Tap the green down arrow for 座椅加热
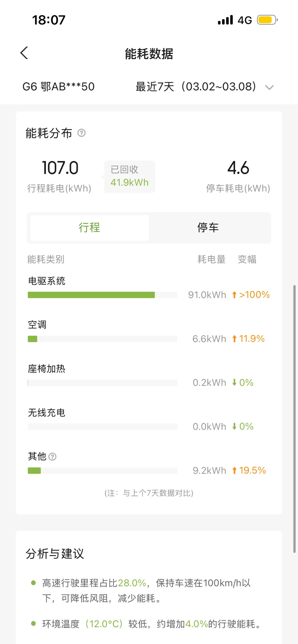 tap(235, 383)
